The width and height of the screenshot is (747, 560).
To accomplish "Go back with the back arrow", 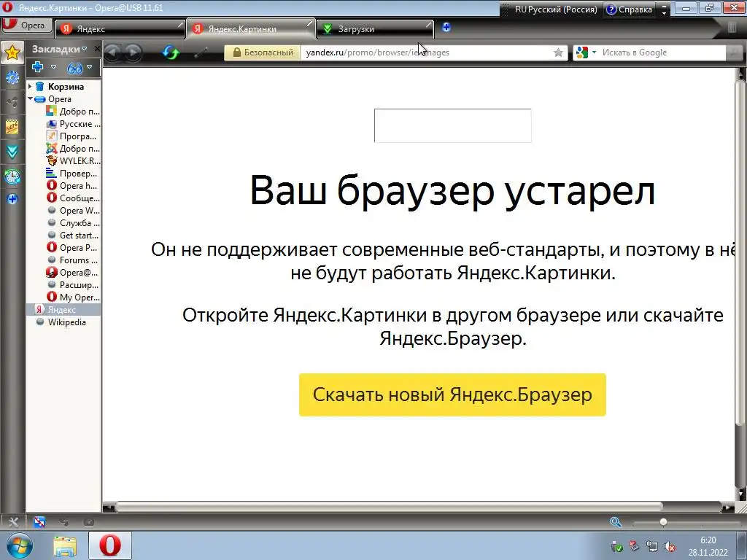I will point(112,52).
